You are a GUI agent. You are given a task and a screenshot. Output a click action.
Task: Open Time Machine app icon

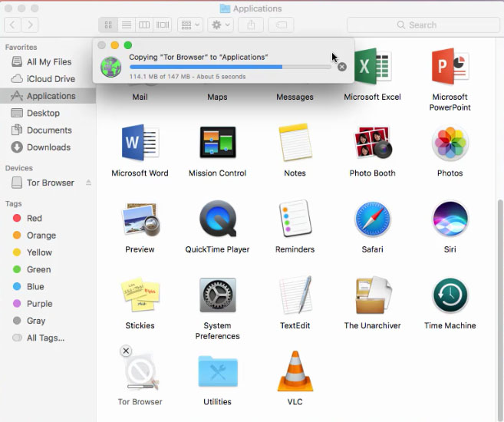[x=450, y=295]
